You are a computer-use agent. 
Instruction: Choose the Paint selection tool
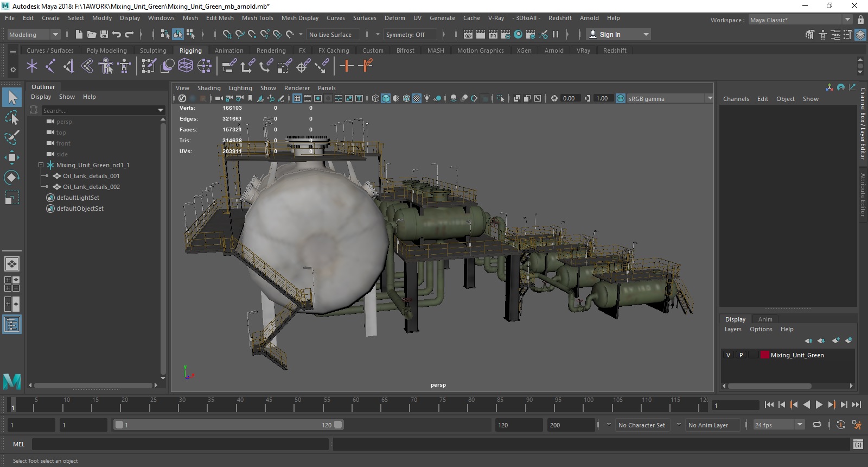point(12,137)
